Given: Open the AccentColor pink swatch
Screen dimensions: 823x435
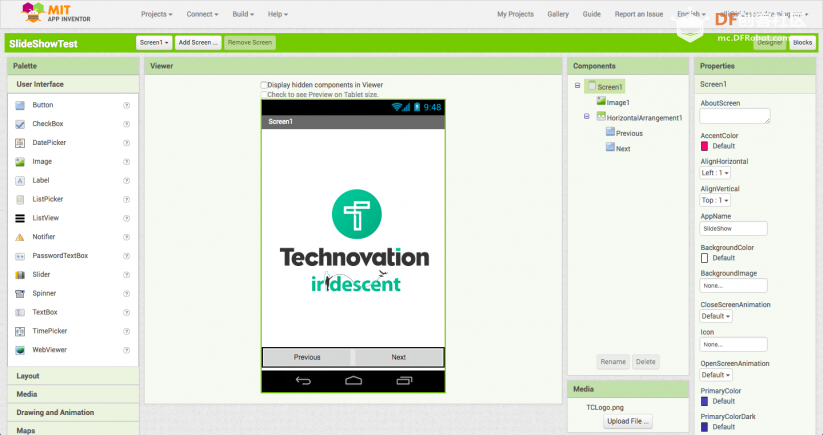Looking at the screenshot, I should [x=704, y=146].
